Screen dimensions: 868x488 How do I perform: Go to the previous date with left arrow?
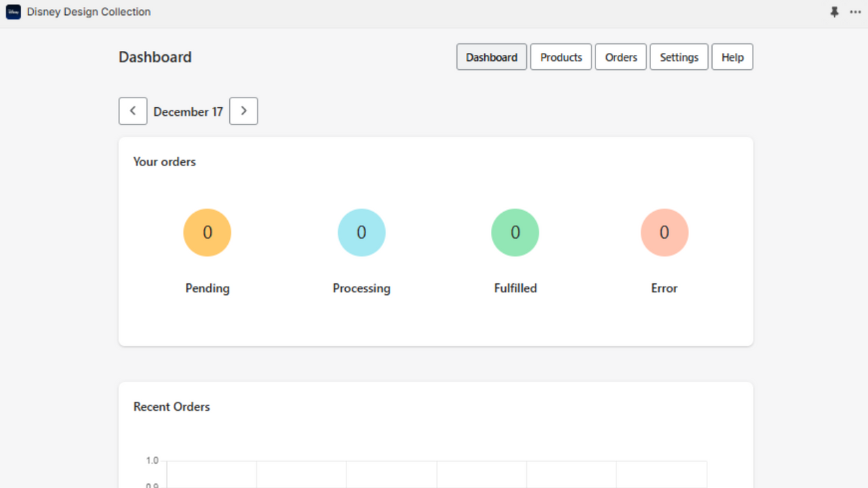tap(133, 110)
